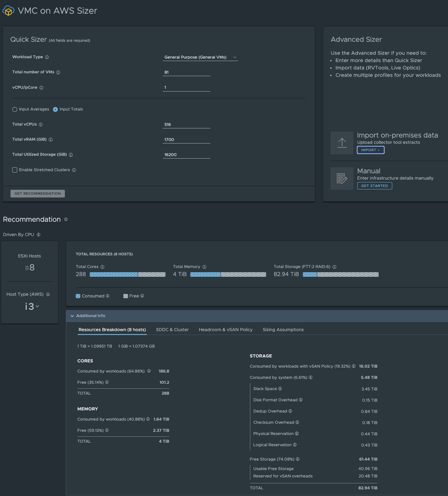Viewport: 448px width, 496px height.
Task: Open info icon next to Driven By CPU
Action: coord(39,235)
